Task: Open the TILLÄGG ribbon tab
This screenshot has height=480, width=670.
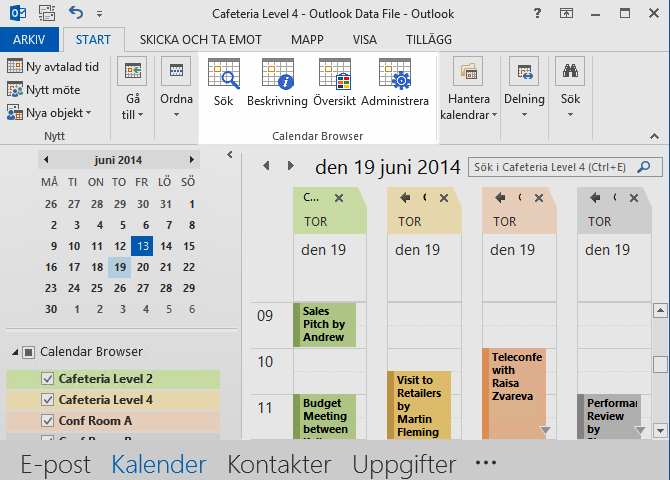Action: coord(429,40)
